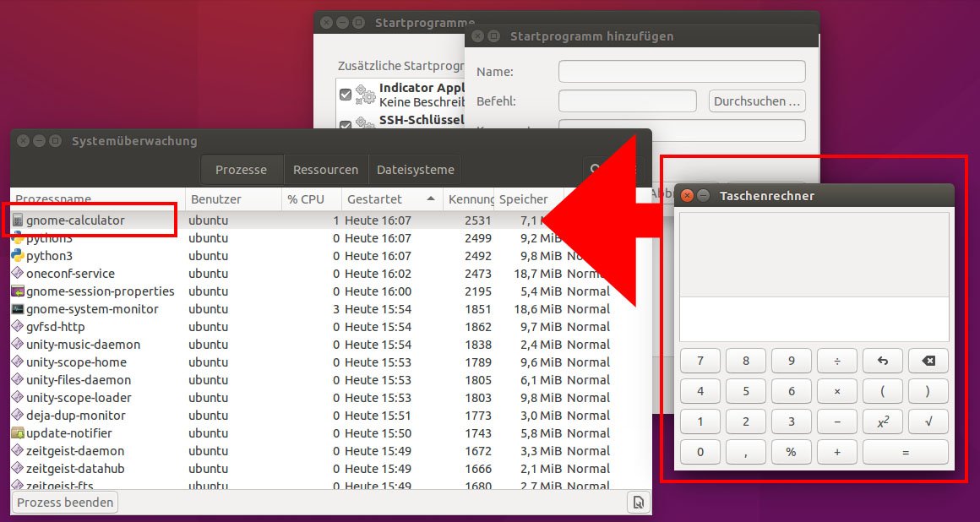This screenshot has height=522, width=980.
Task: Click the document icon at bottom-right of Systemüberwachung
Action: click(x=639, y=502)
